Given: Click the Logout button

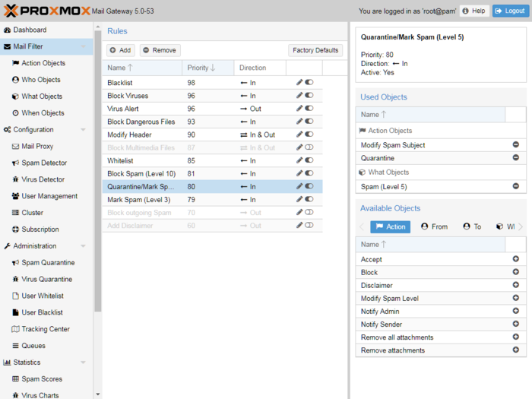Looking at the screenshot, I should (509, 11).
